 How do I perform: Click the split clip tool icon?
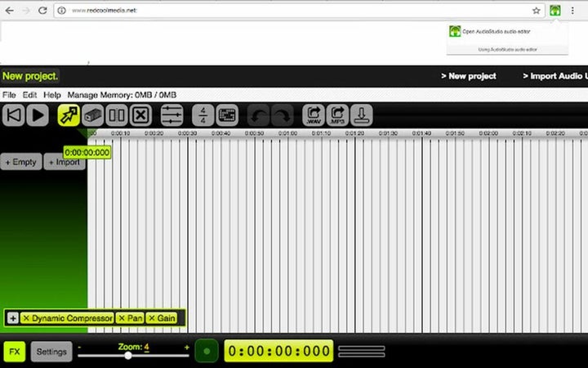pyautogui.click(x=117, y=115)
